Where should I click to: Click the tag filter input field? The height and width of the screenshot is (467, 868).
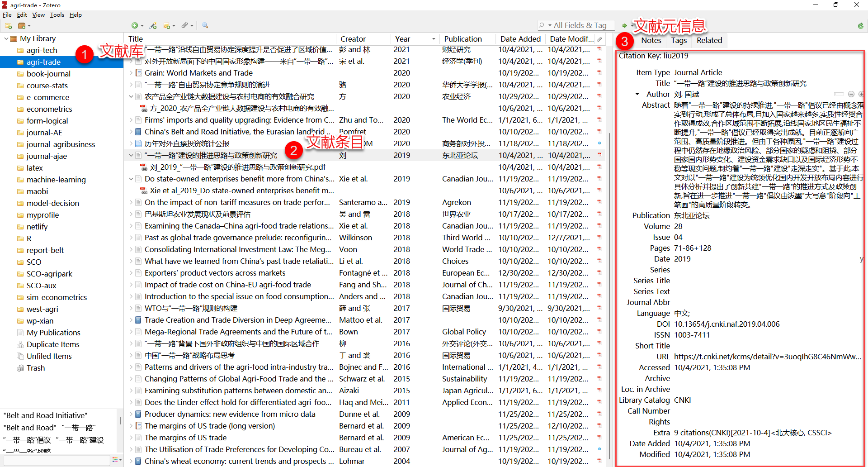tap(57, 460)
